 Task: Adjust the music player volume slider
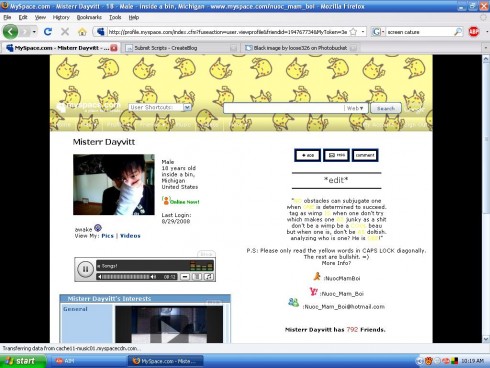click(x=126, y=277)
